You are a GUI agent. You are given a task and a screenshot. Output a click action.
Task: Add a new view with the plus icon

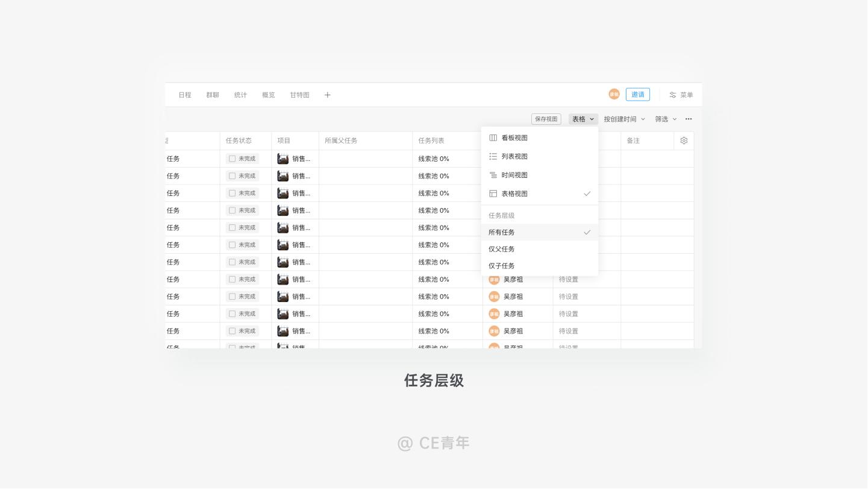click(328, 95)
